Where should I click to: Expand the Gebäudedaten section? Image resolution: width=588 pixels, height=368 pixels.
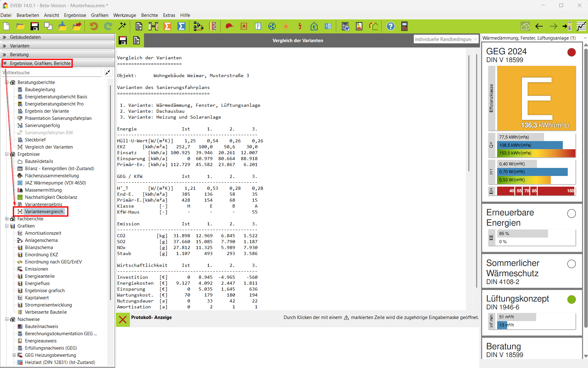25,37
